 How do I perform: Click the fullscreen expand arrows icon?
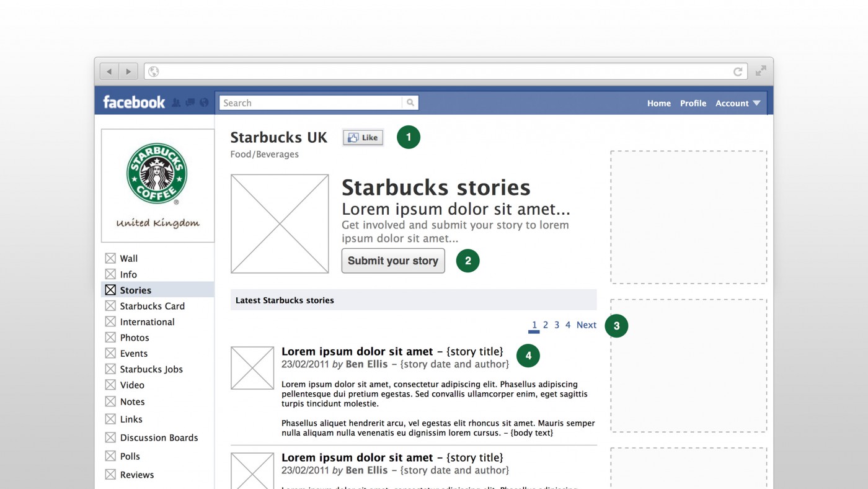[761, 71]
